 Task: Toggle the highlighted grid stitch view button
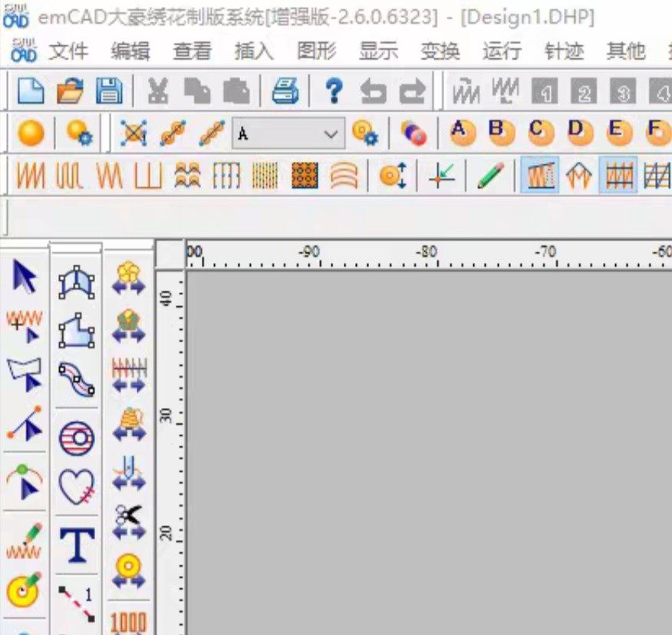[x=618, y=176]
